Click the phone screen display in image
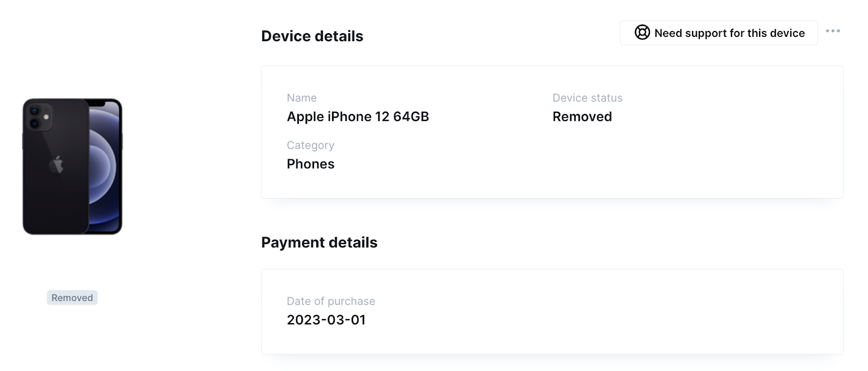The image size is (868, 371). [x=105, y=167]
